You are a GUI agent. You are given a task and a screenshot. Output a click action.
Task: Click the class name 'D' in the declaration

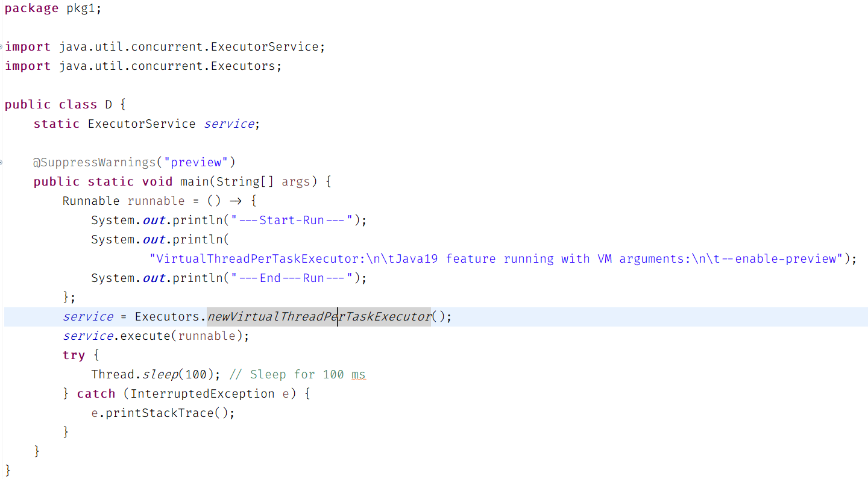108,105
